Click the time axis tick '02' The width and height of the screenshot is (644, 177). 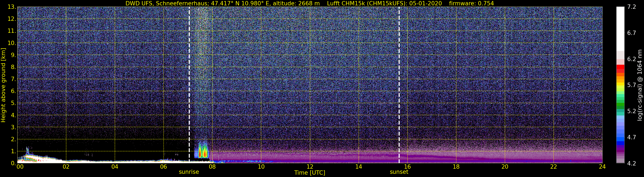coord(66,167)
